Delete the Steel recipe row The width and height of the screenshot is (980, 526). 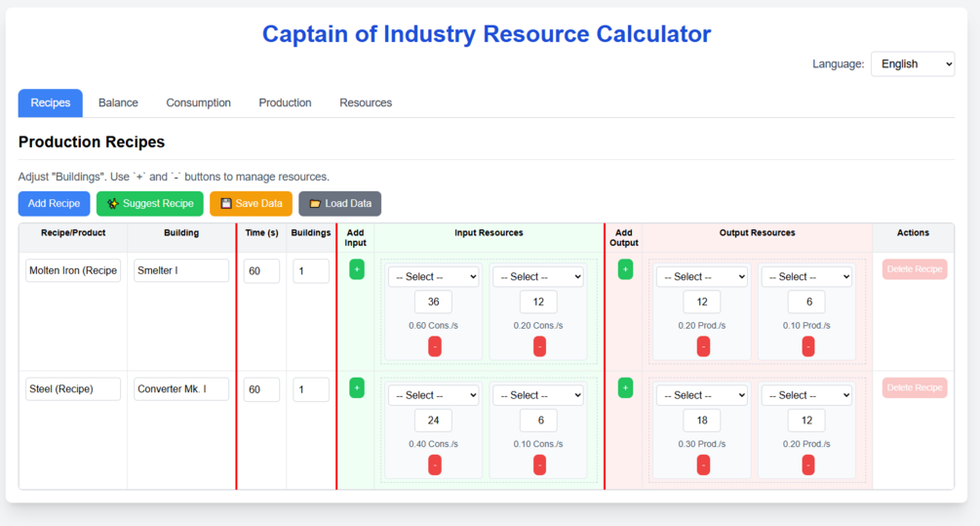pos(914,387)
